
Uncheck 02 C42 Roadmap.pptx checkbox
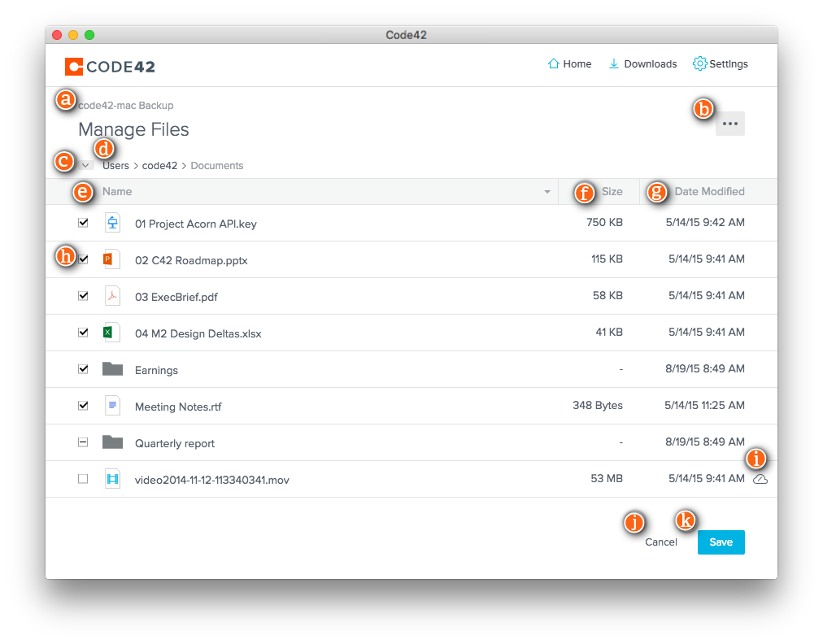point(83,259)
